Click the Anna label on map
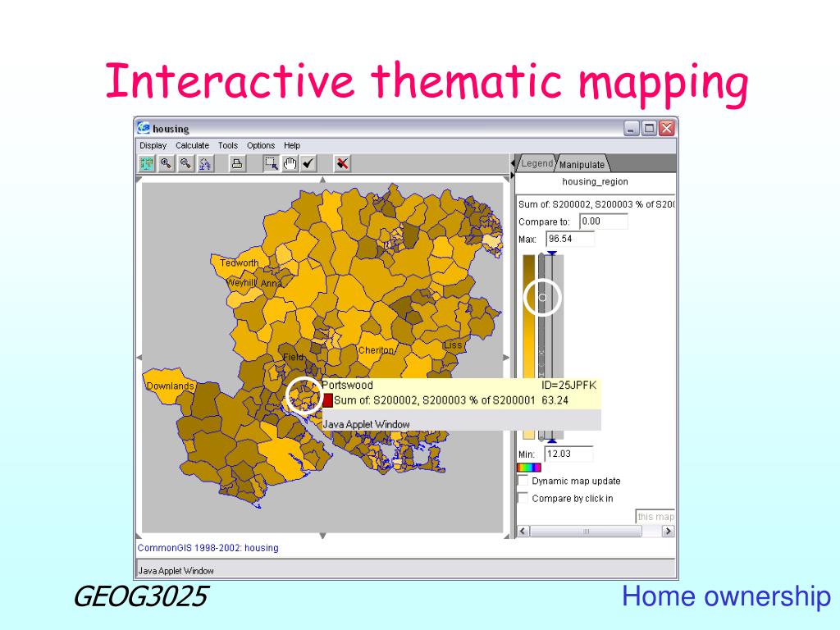This screenshot has height=630, width=840. (x=271, y=283)
